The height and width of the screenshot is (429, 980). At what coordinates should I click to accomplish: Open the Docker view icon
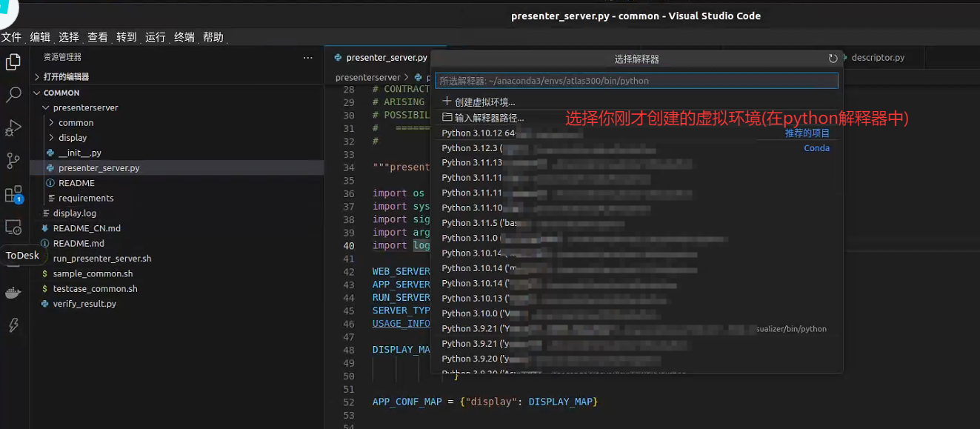[x=13, y=293]
